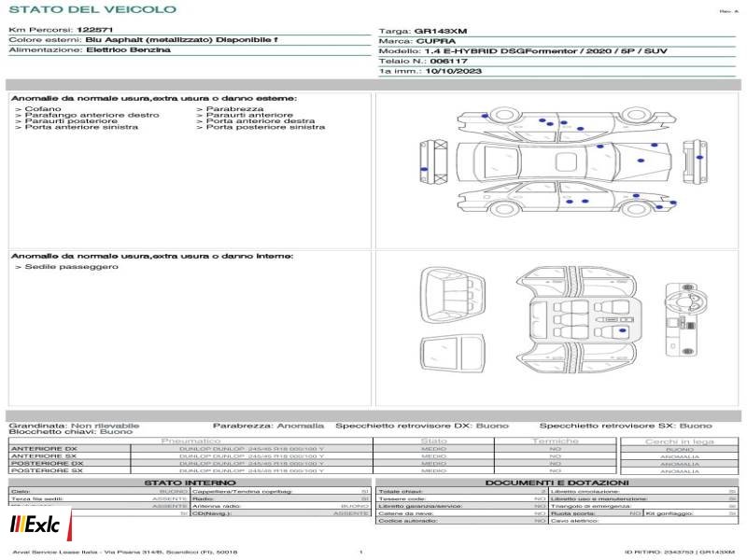
Task: Click the 'Totale chiavi' row
Action: [462, 492]
